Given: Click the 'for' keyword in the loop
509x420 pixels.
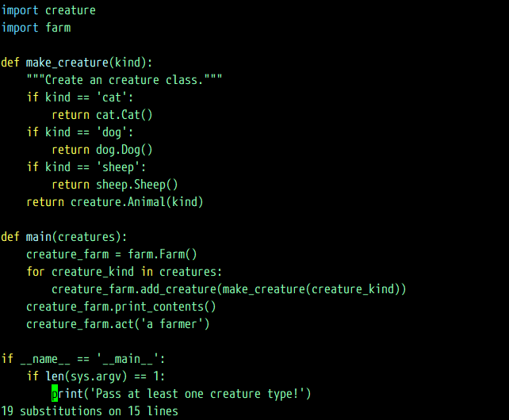Looking at the screenshot, I should coord(36,272).
